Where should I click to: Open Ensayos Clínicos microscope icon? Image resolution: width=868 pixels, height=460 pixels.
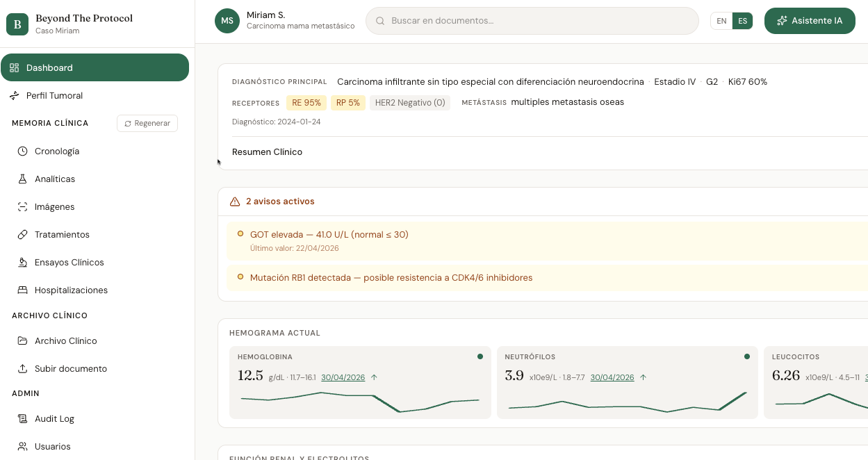coord(22,262)
